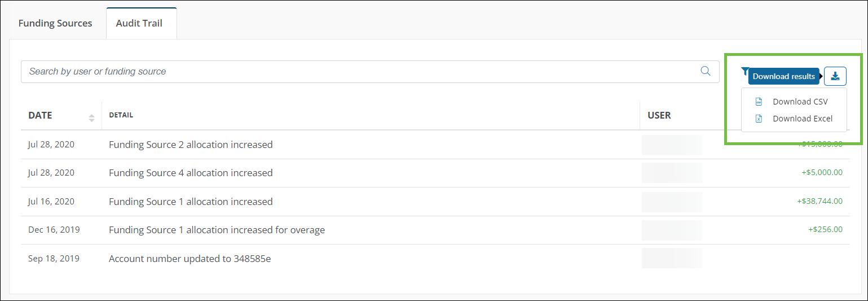Select Funding Source 2 allocation increased row

[x=434, y=145]
